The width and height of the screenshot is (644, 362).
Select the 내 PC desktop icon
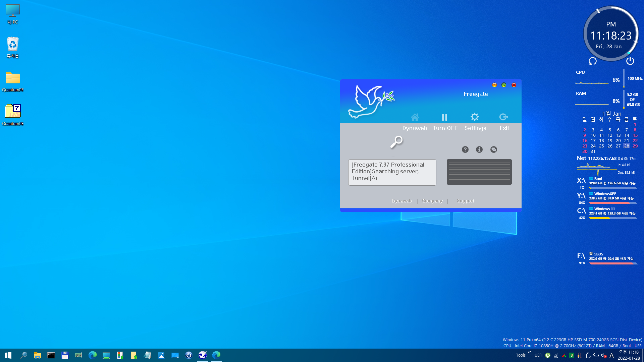coord(13,14)
